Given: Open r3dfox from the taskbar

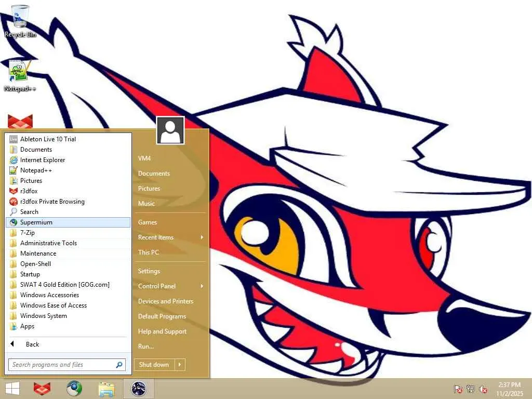Looking at the screenshot, I should 42,389.
